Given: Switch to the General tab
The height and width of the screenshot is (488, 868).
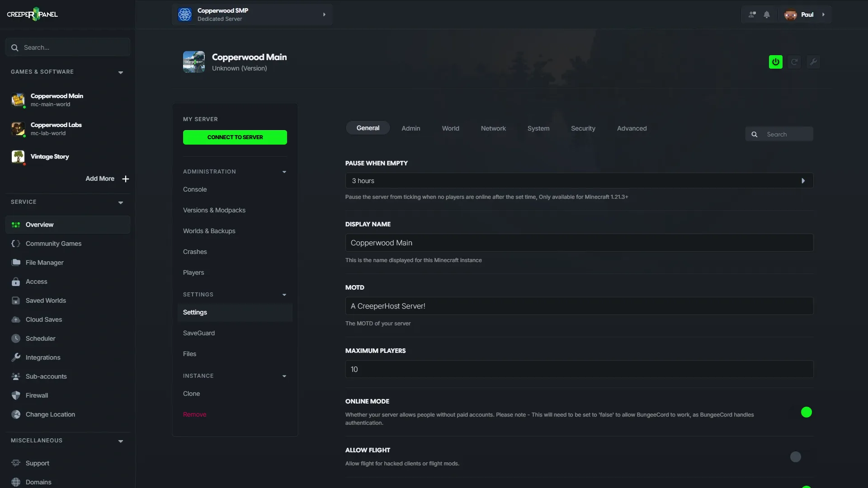Looking at the screenshot, I should (x=368, y=128).
